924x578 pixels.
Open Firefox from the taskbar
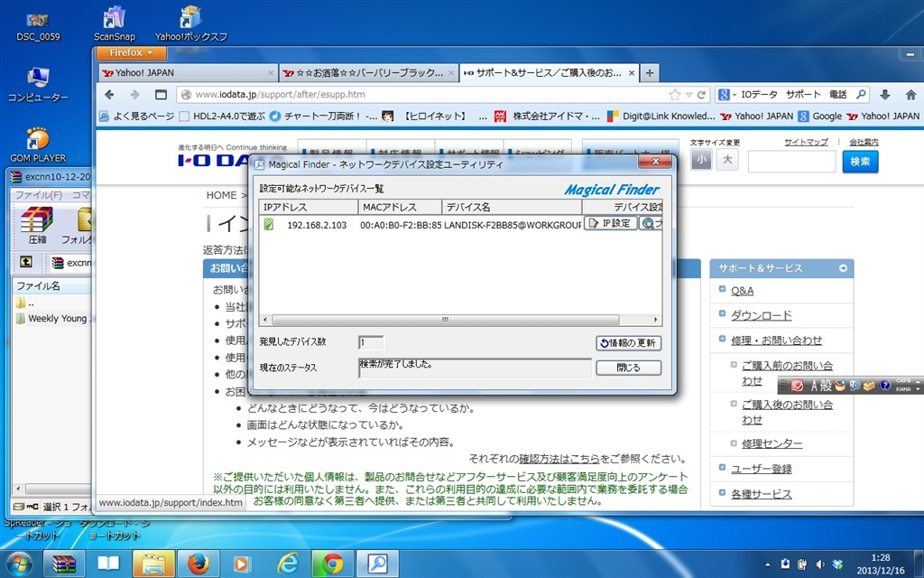198,564
